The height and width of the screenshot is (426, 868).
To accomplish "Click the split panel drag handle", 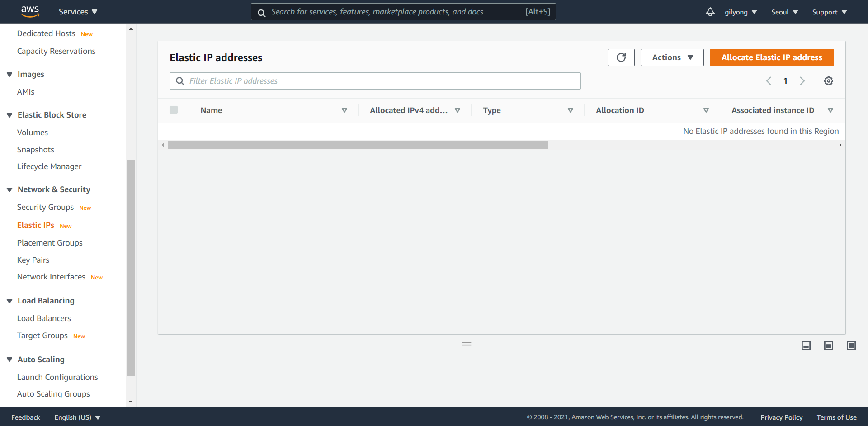I will 467,344.
